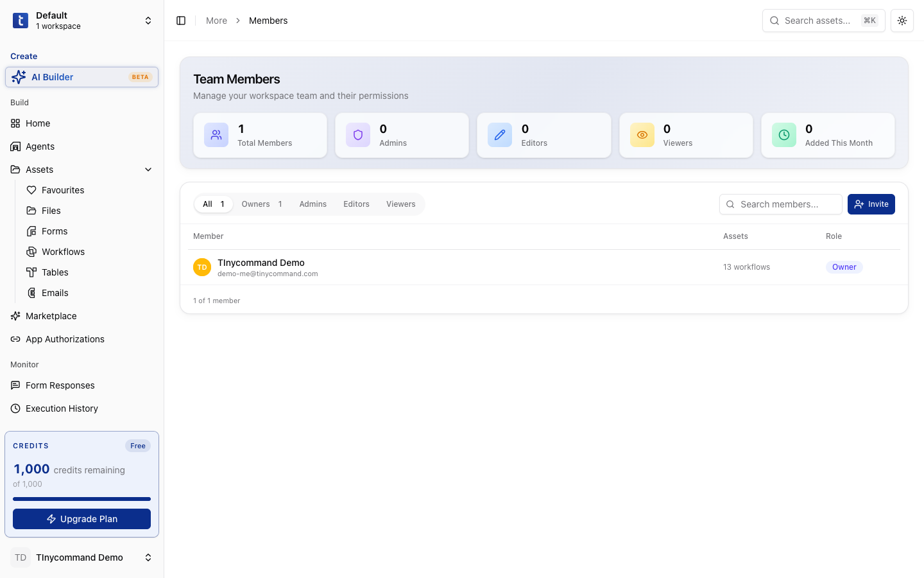Open App Authorizations
This screenshot has height=578, width=924.
pos(82,339)
